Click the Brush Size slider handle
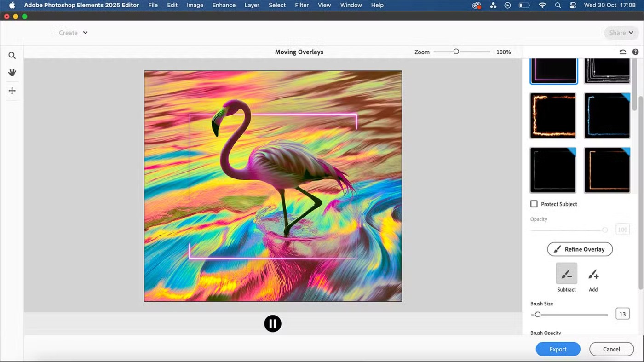This screenshot has height=362, width=644. (x=537, y=315)
